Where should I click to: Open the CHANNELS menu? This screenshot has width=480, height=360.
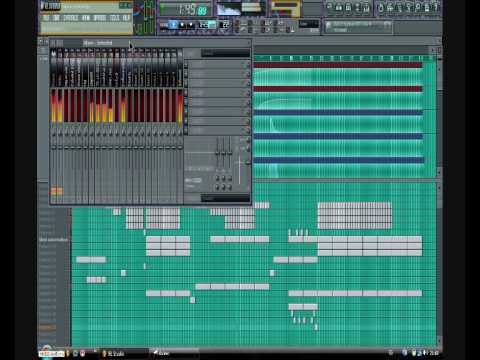click(x=71, y=17)
